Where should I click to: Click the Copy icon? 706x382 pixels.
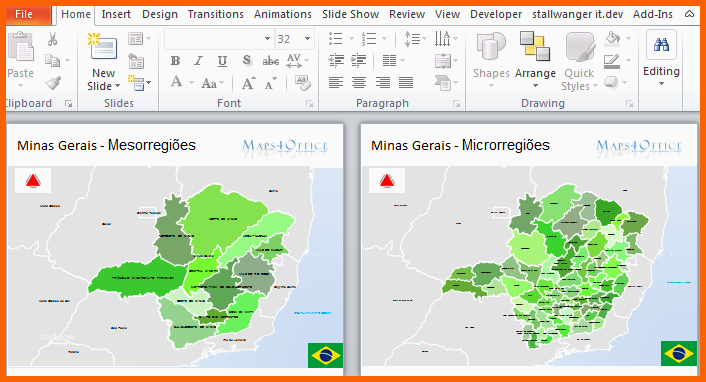coord(53,60)
